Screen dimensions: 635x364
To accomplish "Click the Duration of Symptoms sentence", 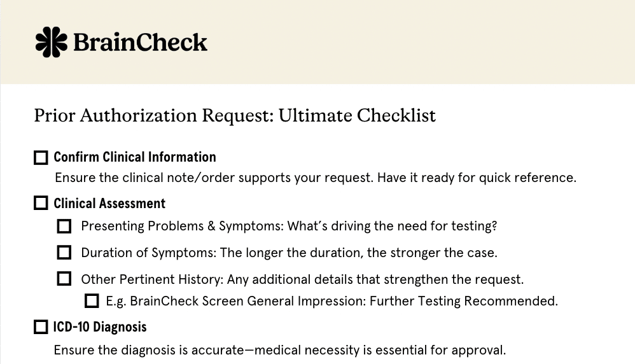I will [288, 253].
